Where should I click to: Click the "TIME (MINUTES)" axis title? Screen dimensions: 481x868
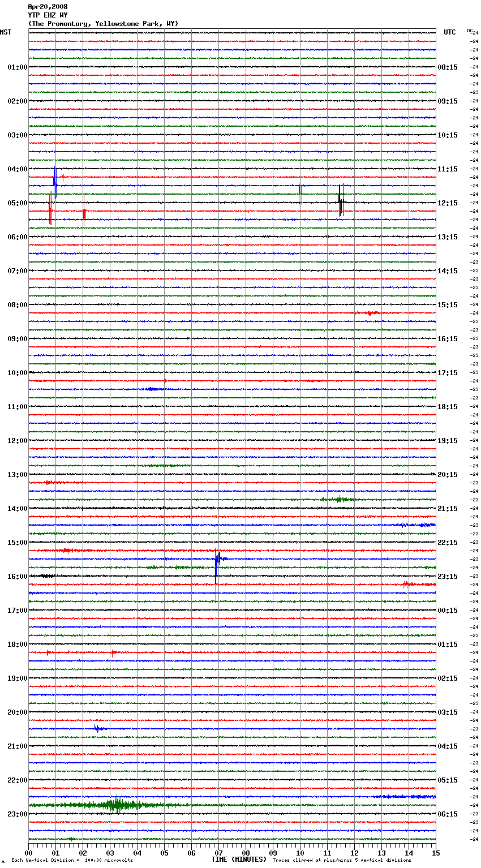pos(239,859)
